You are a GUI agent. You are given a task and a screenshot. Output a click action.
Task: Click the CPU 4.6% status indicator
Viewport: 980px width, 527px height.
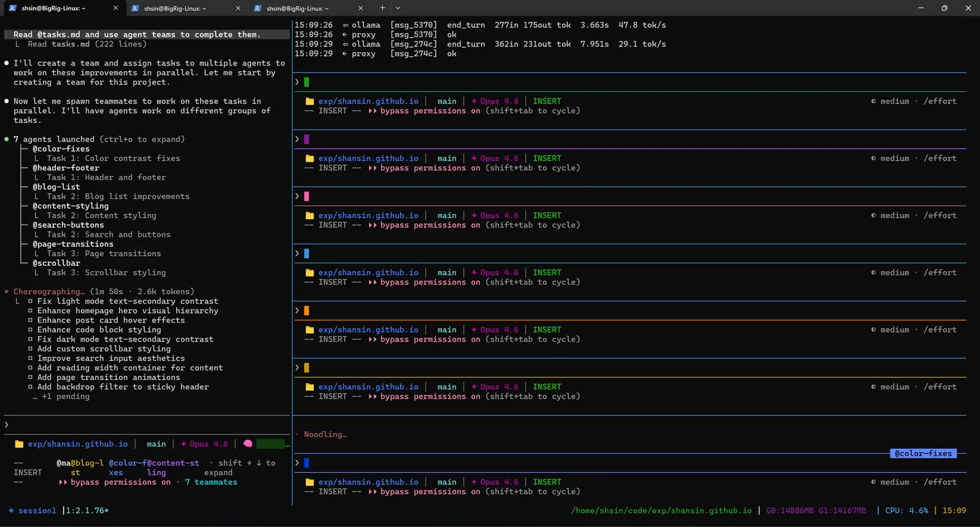(x=907, y=510)
